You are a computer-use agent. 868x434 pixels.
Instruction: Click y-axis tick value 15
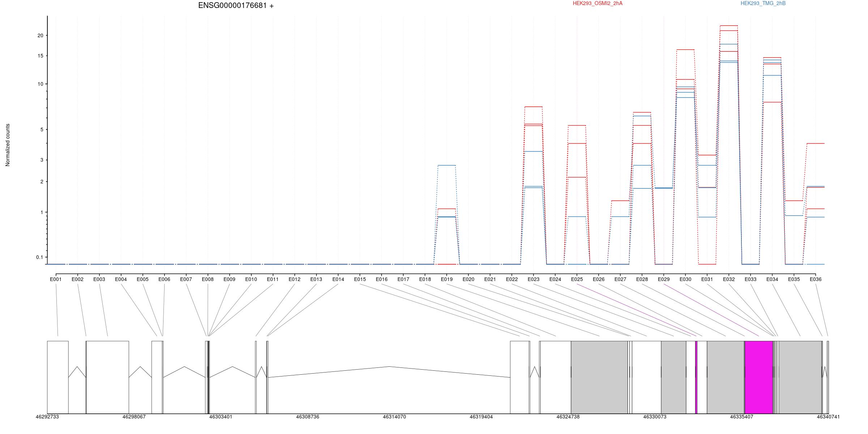40,56
